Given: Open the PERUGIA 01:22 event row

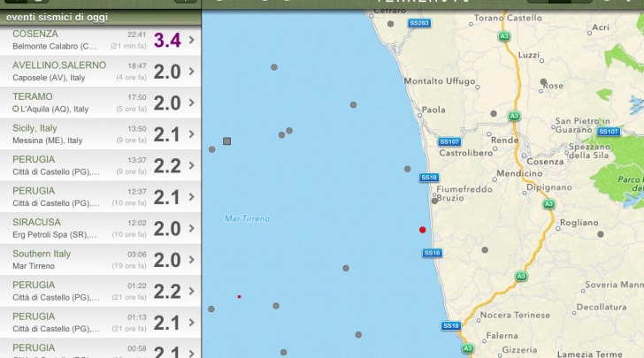Looking at the screenshot, I should [x=100, y=291].
